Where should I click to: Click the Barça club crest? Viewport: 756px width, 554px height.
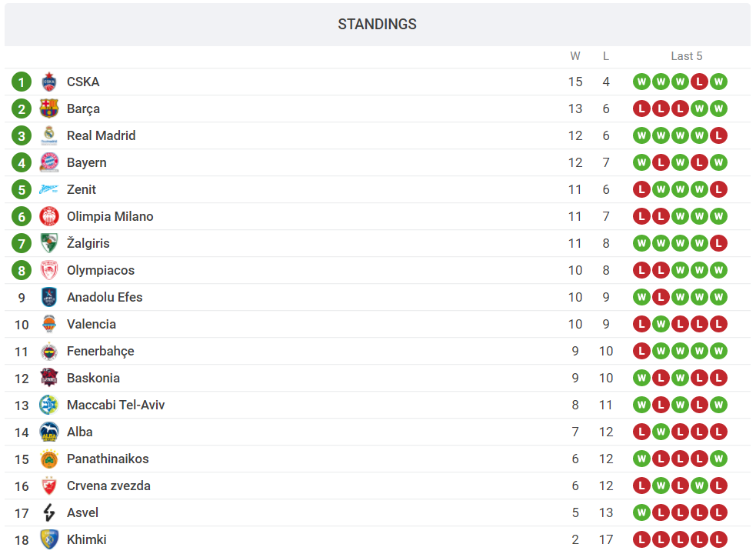click(x=49, y=108)
